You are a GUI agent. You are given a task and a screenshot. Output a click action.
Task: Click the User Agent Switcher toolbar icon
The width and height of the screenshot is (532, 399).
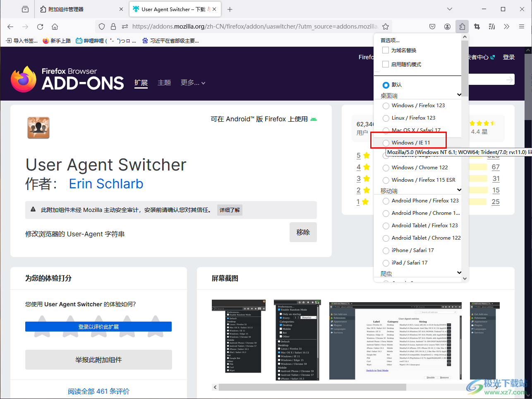pyautogui.click(x=492, y=26)
